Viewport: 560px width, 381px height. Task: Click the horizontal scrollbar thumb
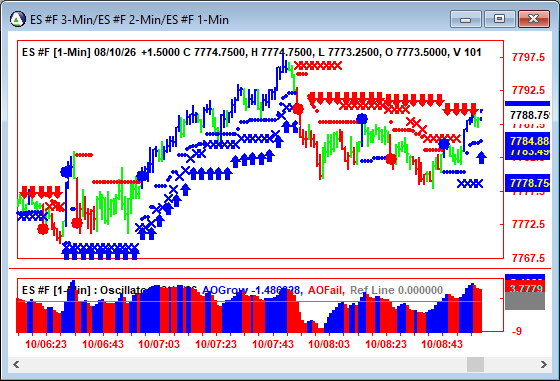click(x=475, y=365)
